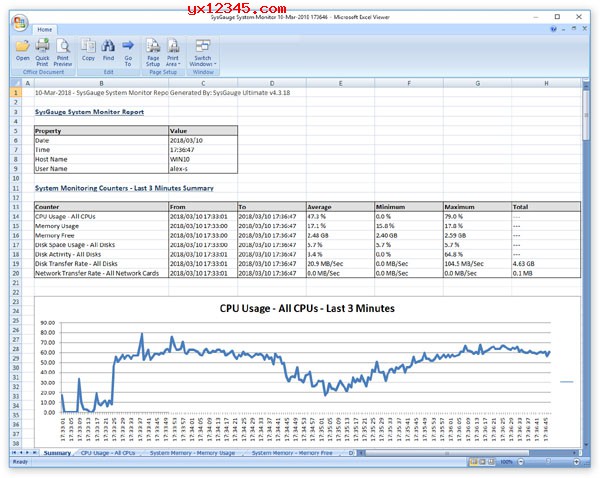Jump to first sheet tab arrow

pos(14,453)
